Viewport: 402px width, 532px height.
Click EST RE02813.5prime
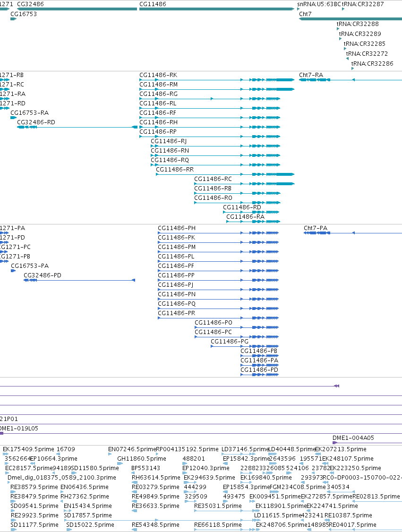[377, 501]
